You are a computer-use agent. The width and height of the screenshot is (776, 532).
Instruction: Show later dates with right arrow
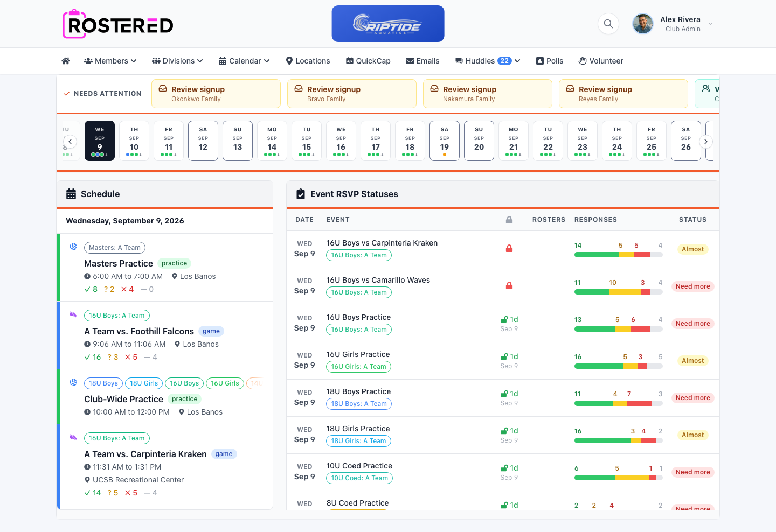pyautogui.click(x=706, y=142)
